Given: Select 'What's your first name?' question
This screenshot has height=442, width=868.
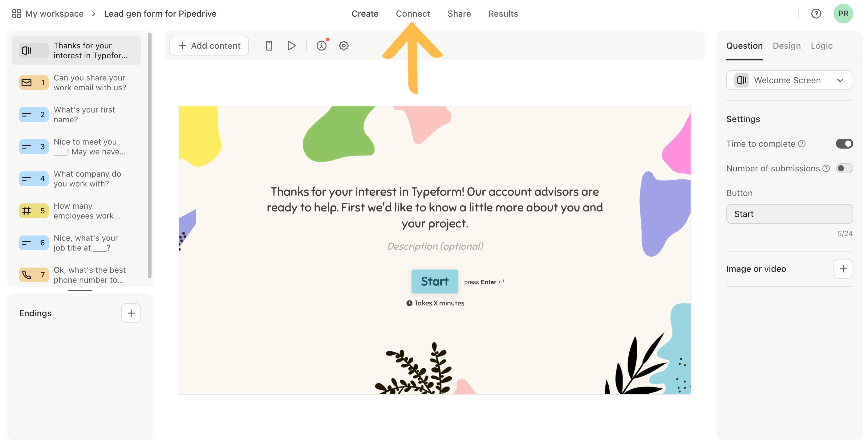Looking at the screenshot, I should 76,115.
